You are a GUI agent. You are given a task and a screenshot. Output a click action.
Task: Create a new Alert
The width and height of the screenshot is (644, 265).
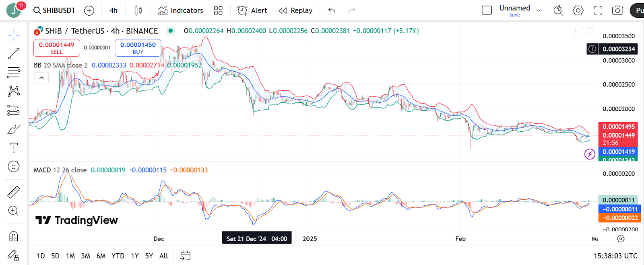(x=252, y=10)
